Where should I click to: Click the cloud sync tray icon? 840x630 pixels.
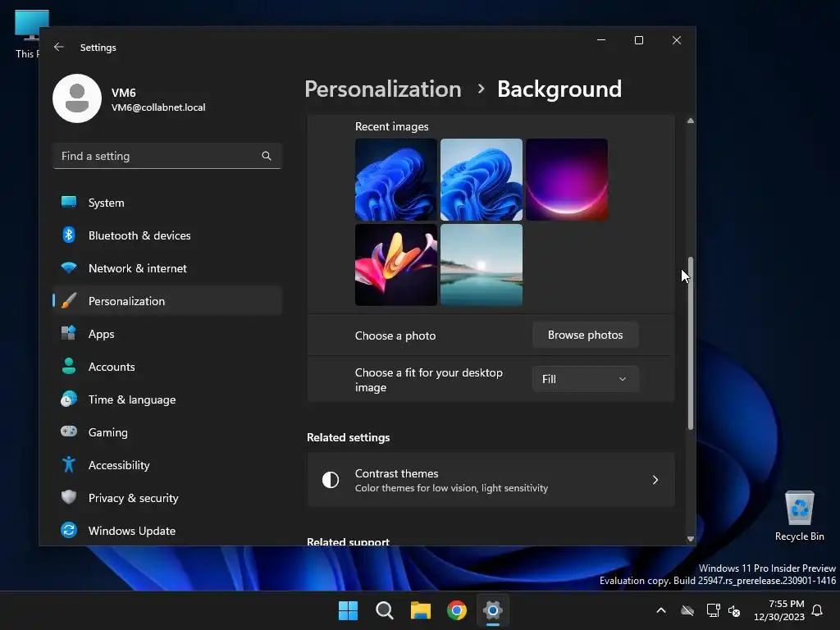(x=687, y=610)
